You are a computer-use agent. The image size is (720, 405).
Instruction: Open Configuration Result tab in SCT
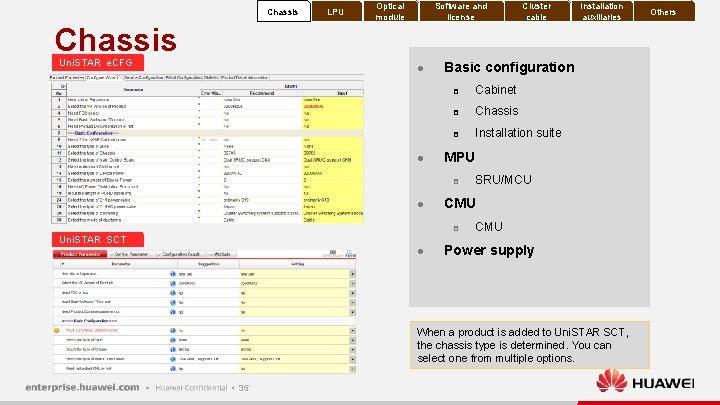180,254
